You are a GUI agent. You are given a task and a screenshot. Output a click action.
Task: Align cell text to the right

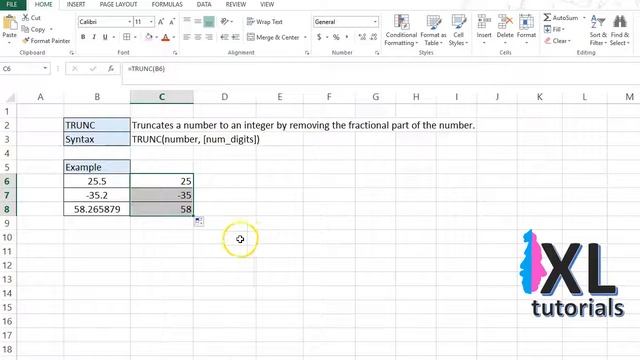pyautogui.click(x=209, y=37)
